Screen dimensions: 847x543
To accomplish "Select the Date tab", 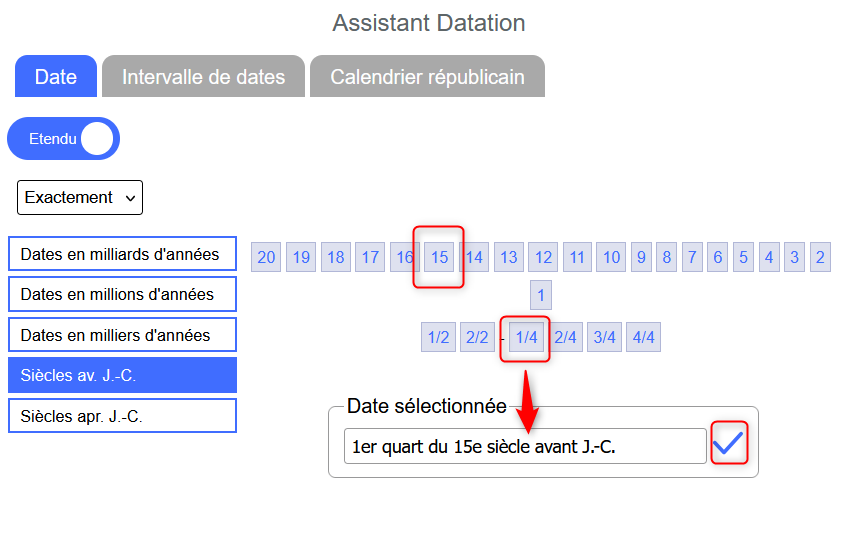I will [x=56, y=77].
